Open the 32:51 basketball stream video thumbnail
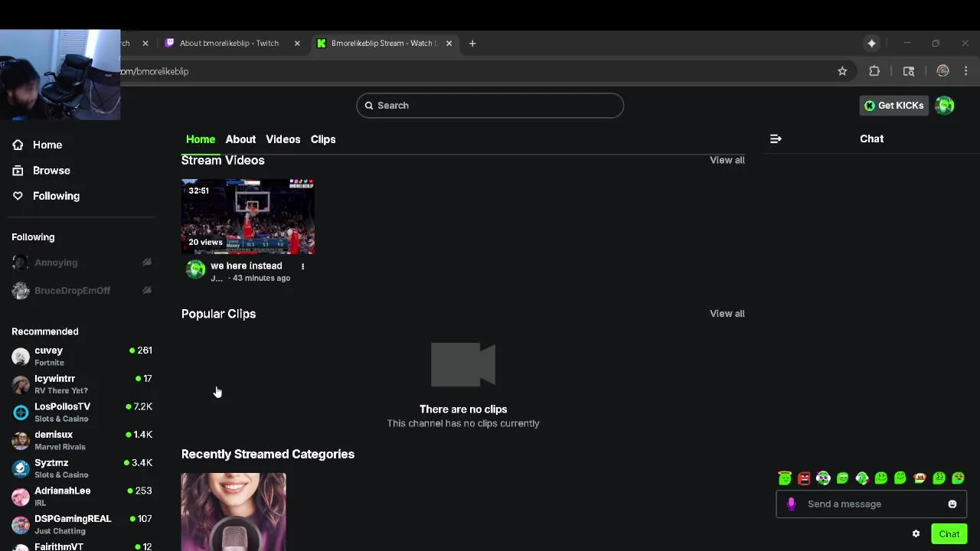Viewport: 980px width, 551px height. 248,217
